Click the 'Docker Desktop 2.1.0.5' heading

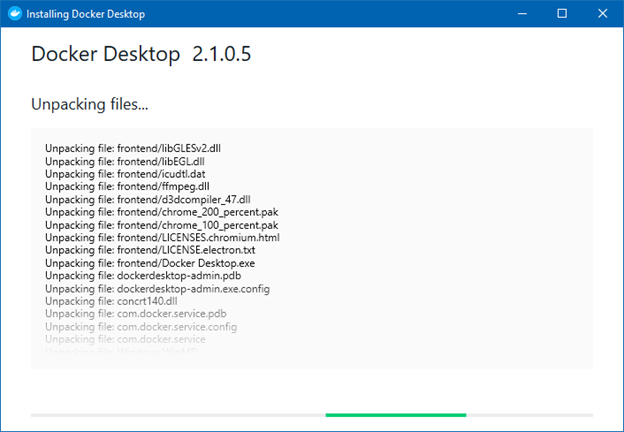pyautogui.click(x=141, y=54)
